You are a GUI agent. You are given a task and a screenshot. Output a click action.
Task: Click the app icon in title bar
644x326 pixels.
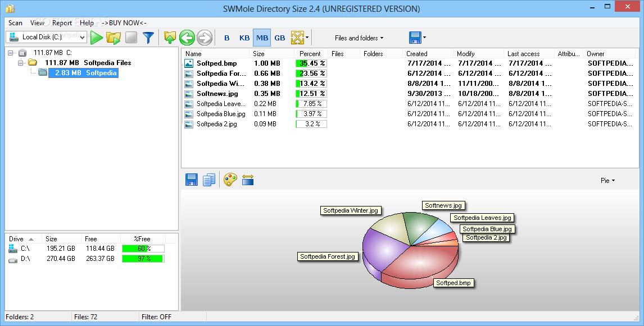click(x=10, y=8)
